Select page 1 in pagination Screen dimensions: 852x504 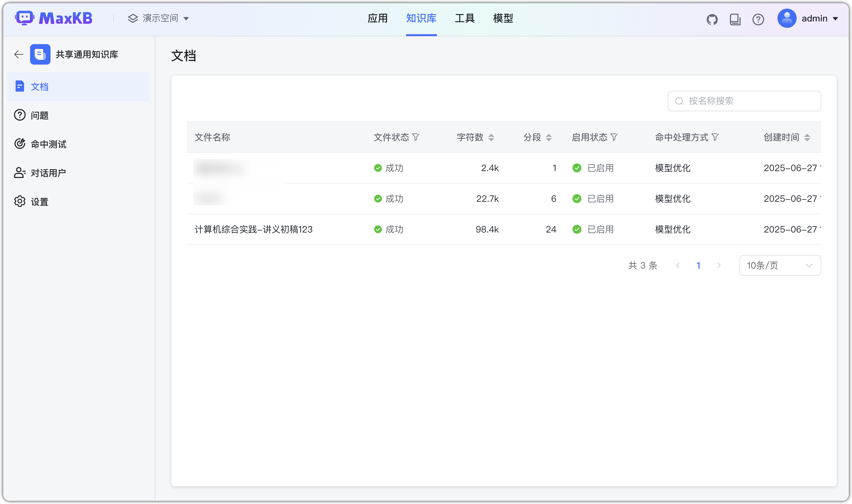[x=698, y=265]
